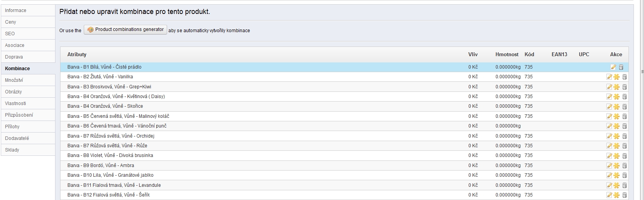Delete the B4 Oranžová Skořice combination
This screenshot has width=644, height=200.
(624, 106)
